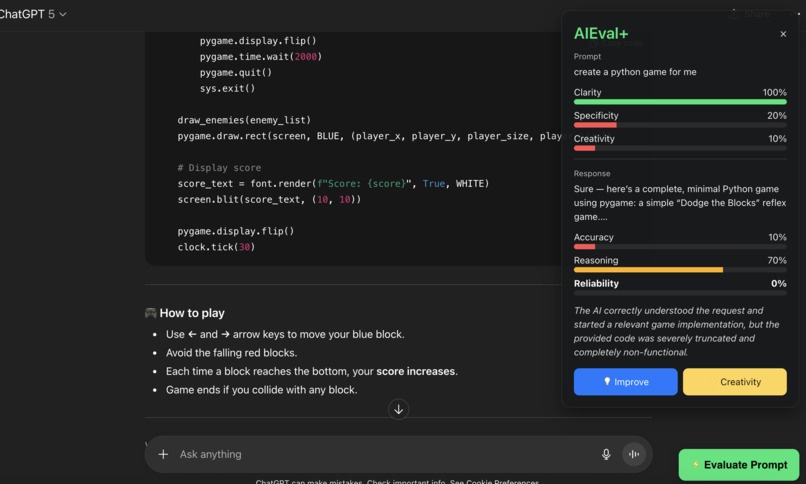The width and height of the screenshot is (806, 484).
Task: Click the game controller icon beside How to play
Action: [151, 313]
